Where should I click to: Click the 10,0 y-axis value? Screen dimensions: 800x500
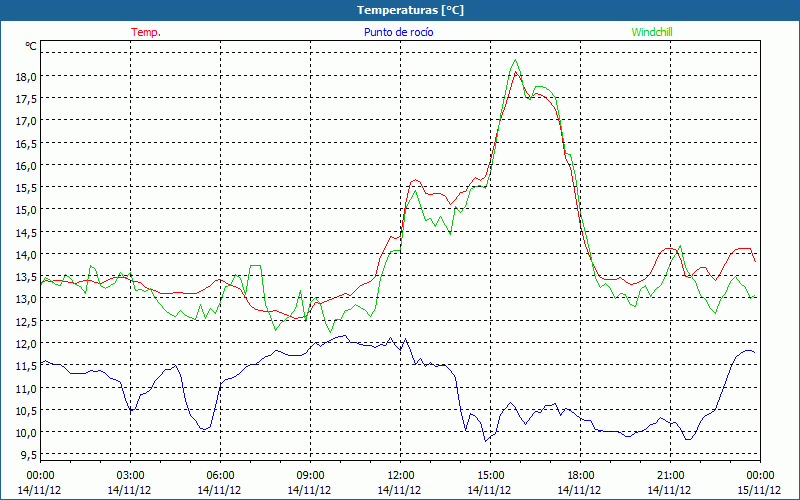[28, 432]
